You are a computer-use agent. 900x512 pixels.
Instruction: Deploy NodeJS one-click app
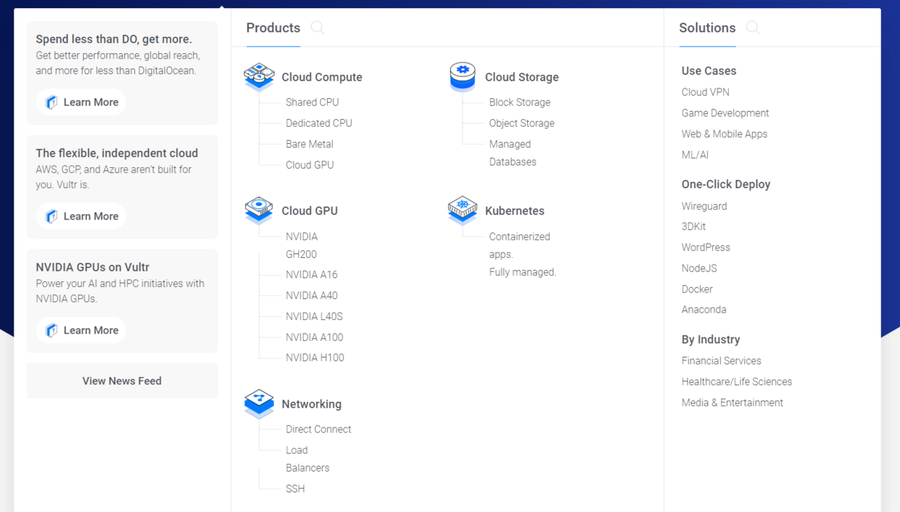(x=699, y=268)
